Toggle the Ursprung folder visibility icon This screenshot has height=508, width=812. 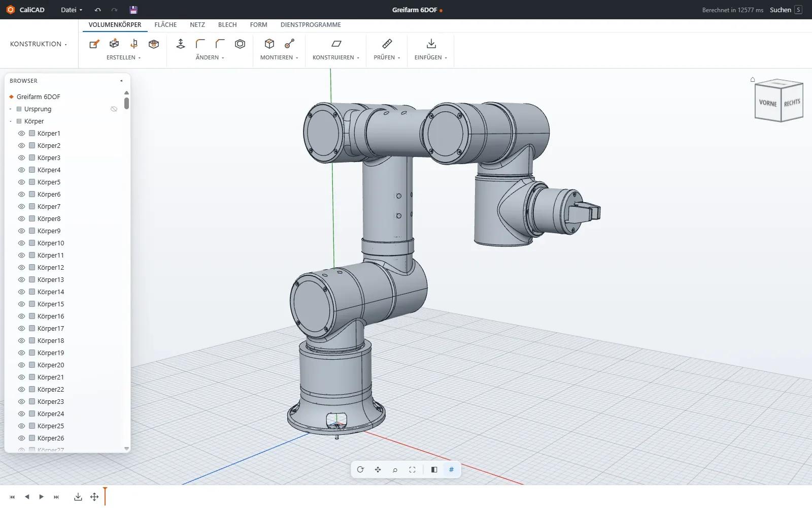pos(114,109)
